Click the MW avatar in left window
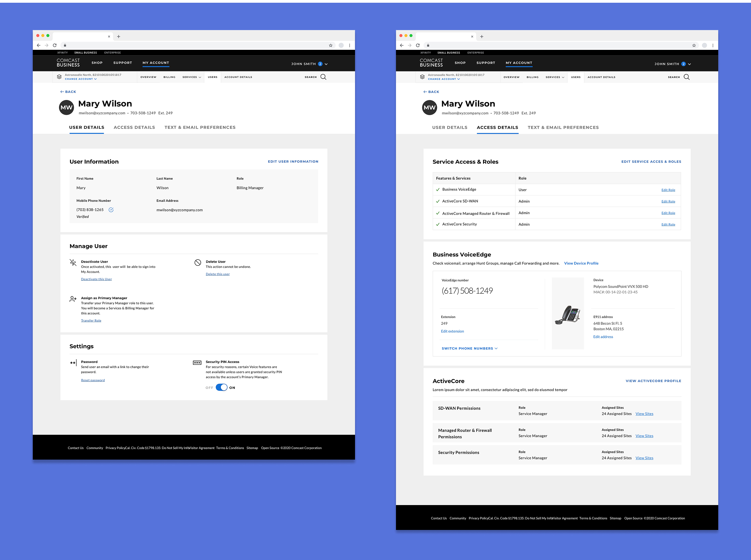This screenshot has width=751, height=560. [x=66, y=108]
